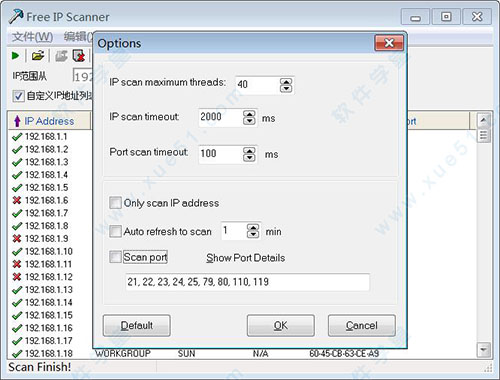Confirm options with the OK button
Image resolution: width=500 pixels, height=380 pixels.
coord(280,325)
